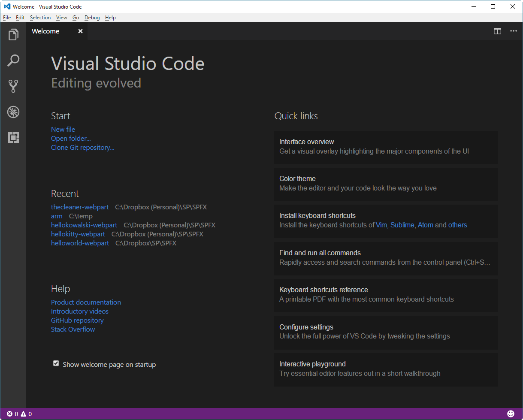Viewport: 523px width, 420px height.
Task: Click Install keyboard shortcuts card title
Action: pos(317,215)
